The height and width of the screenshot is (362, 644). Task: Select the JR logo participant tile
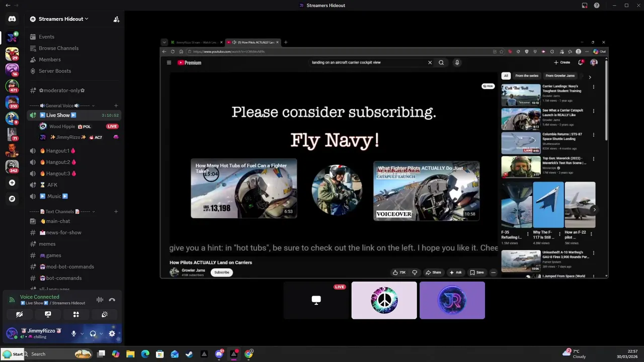pyautogui.click(x=452, y=300)
